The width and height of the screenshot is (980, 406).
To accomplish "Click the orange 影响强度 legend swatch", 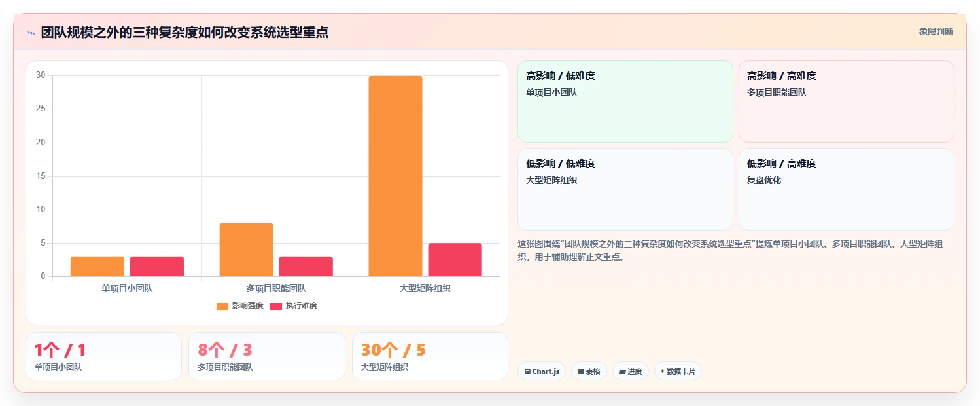I will (222, 306).
